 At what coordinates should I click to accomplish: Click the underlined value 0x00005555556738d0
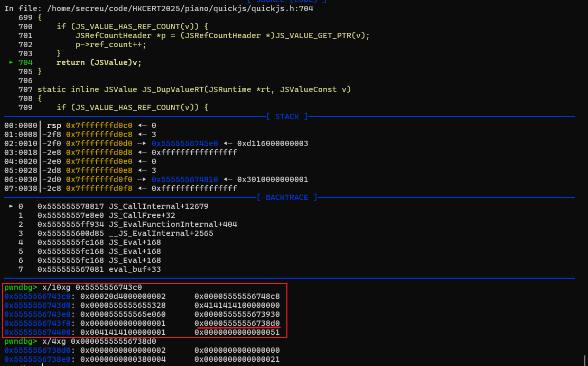click(x=237, y=324)
